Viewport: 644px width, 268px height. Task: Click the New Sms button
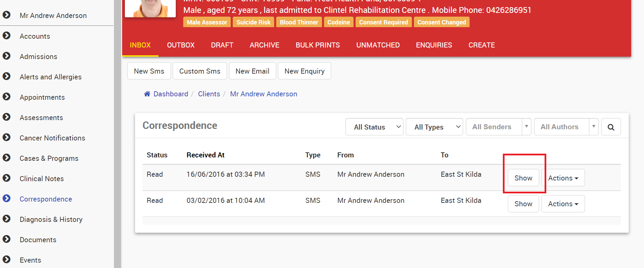point(149,71)
